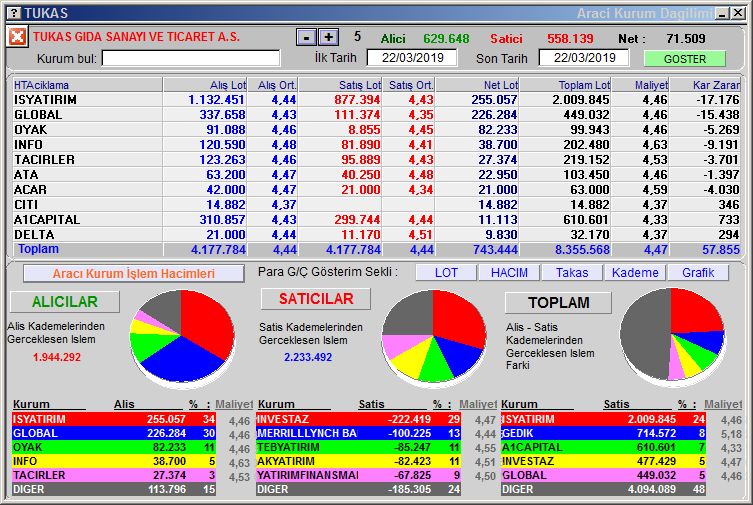Click Aracı Kurum İşlem Hacimleri button
The image size is (753, 505).
(x=134, y=274)
